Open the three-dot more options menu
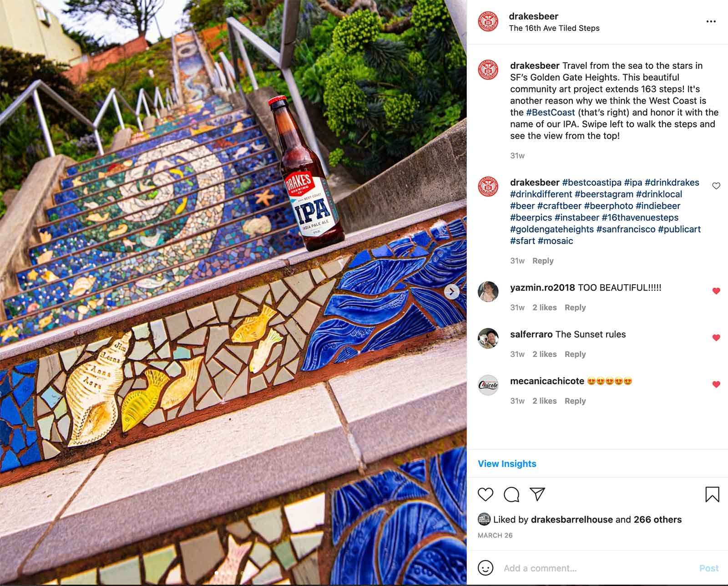The image size is (728, 586). click(711, 21)
